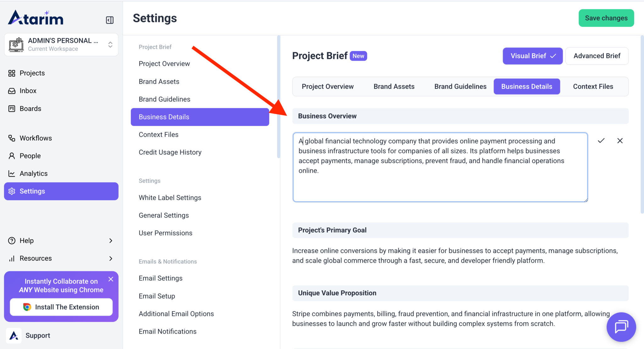
Task: Select the Context Files tab
Action: tap(593, 87)
